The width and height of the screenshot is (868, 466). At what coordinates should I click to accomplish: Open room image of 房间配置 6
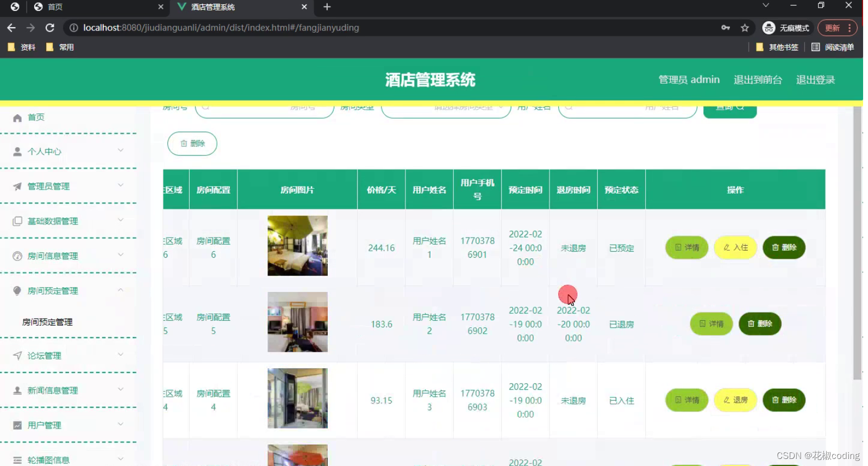[x=297, y=246]
